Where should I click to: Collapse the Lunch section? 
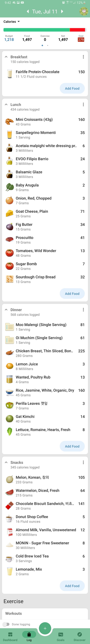[x=6, y=104]
